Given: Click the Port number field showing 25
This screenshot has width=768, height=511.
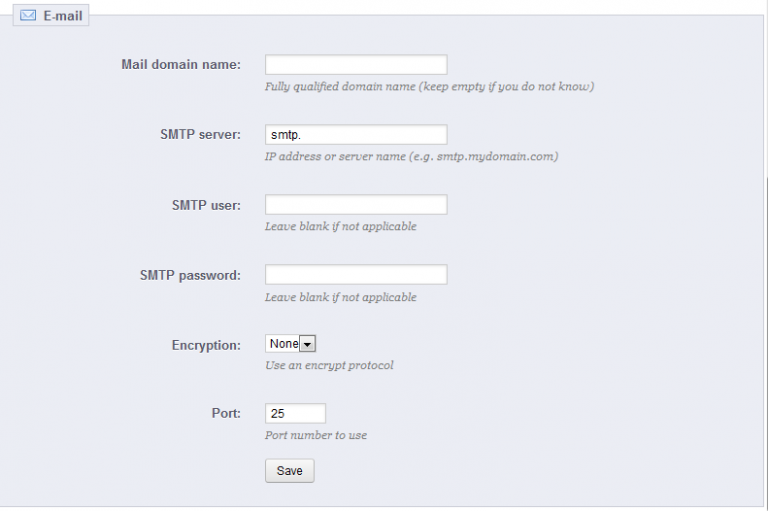Looking at the screenshot, I should point(295,413).
